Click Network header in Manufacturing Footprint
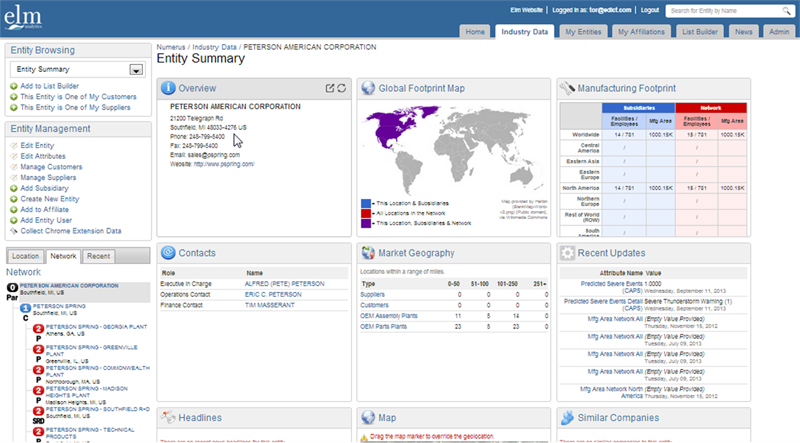 click(711, 108)
